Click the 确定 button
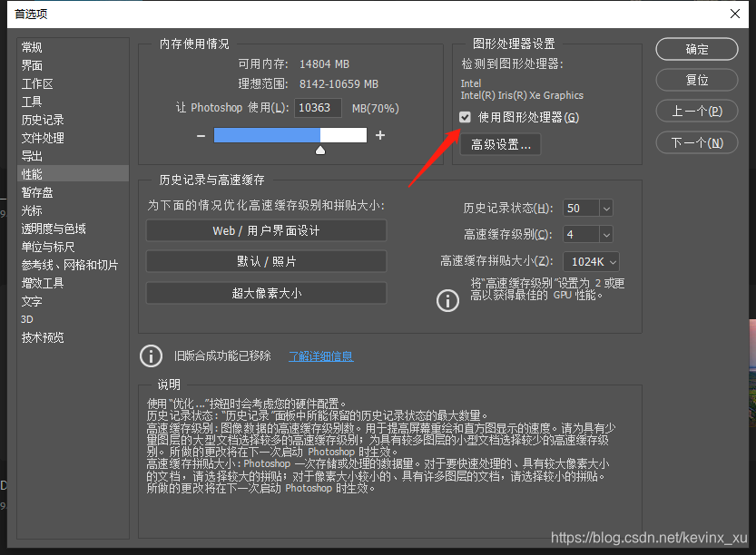 (x=697, y=49)
